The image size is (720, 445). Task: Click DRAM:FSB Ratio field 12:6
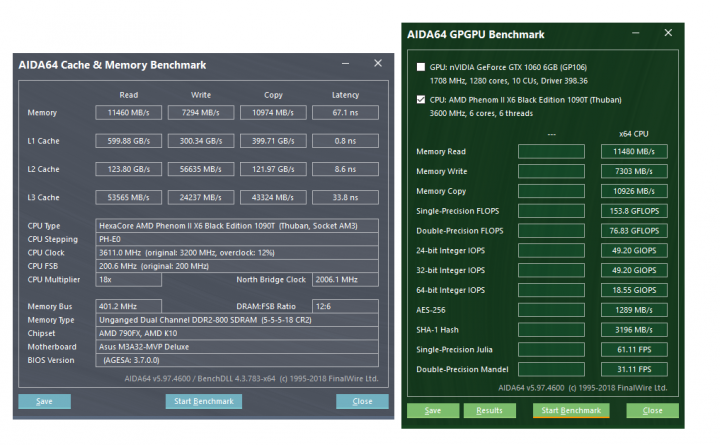pos(345,306)
